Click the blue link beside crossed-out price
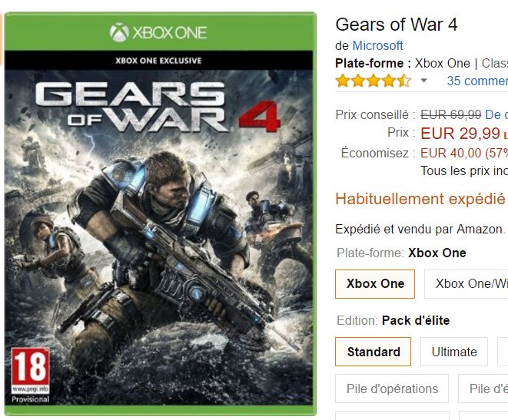This screenshot has width=508, height=420. (496, 114)
